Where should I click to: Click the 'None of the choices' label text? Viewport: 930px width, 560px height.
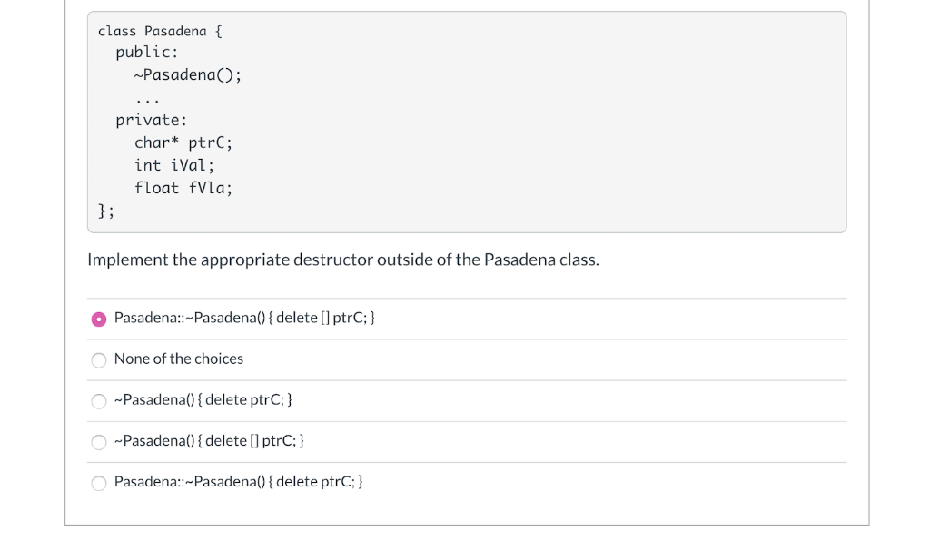[x=179, y=359]
